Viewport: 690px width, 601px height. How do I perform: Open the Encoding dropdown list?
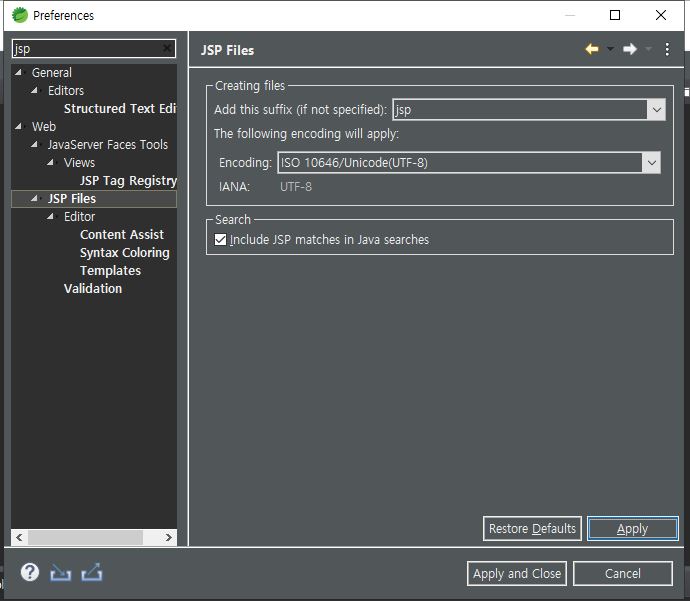coord(652,162)
